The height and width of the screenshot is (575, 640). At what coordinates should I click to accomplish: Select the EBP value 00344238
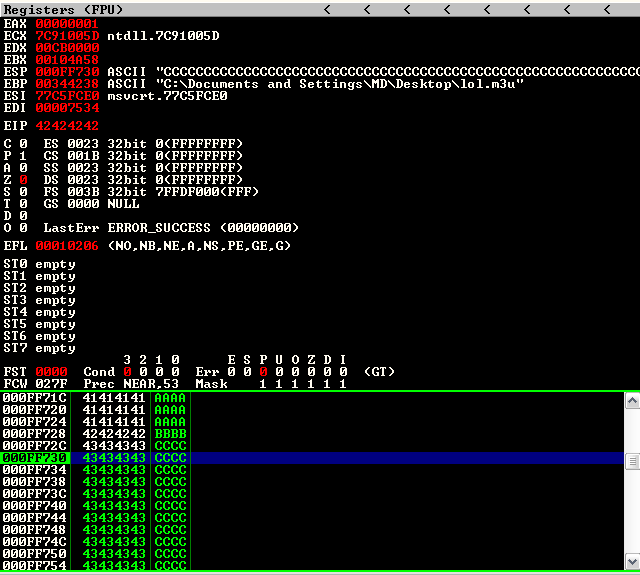click(x=67, y=84)
